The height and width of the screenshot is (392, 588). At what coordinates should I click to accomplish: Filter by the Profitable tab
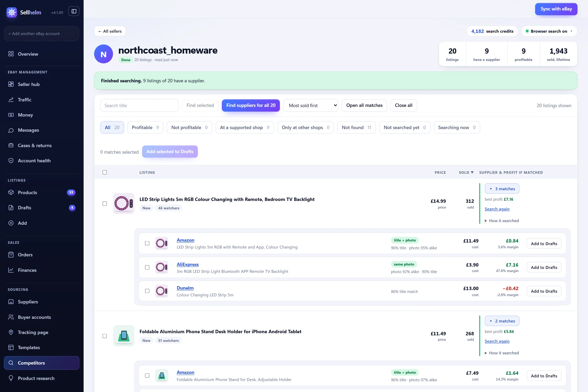pos(145,127)
